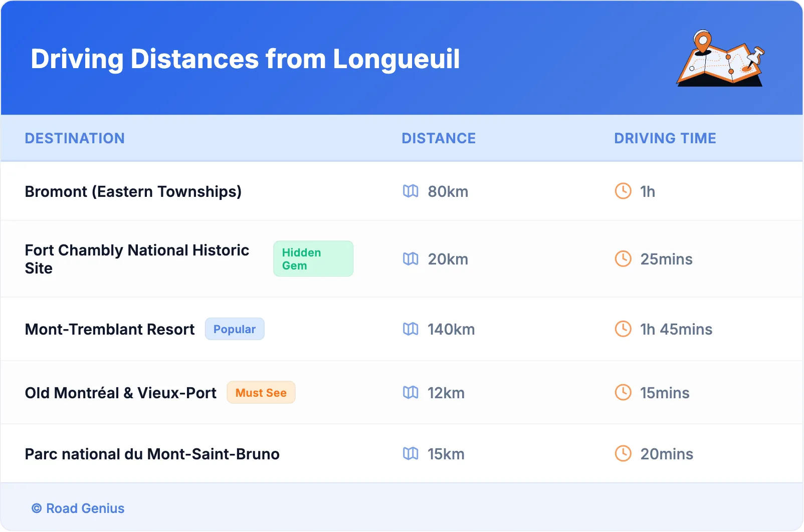The image size is (804, 532).
Task: Click the clock icon next to 15mins
Action: [x=623, y=392]
